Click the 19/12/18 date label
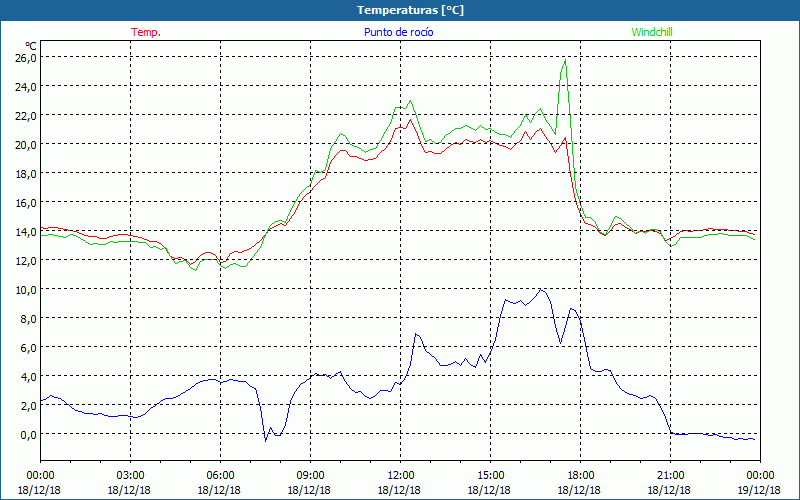The image size is (800, 500). click(x=759, y=490)
